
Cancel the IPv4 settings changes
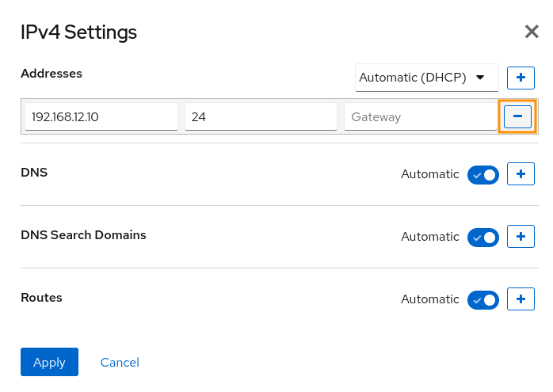[x=120, y=363]
